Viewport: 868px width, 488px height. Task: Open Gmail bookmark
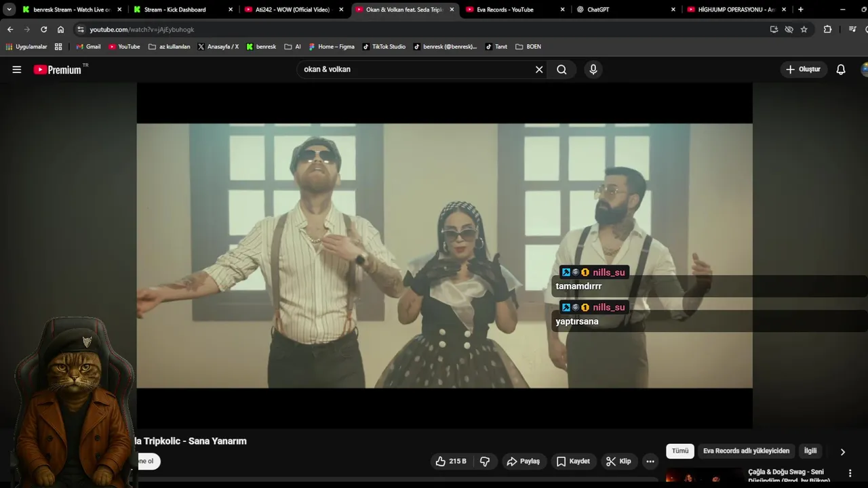(88, 47)
